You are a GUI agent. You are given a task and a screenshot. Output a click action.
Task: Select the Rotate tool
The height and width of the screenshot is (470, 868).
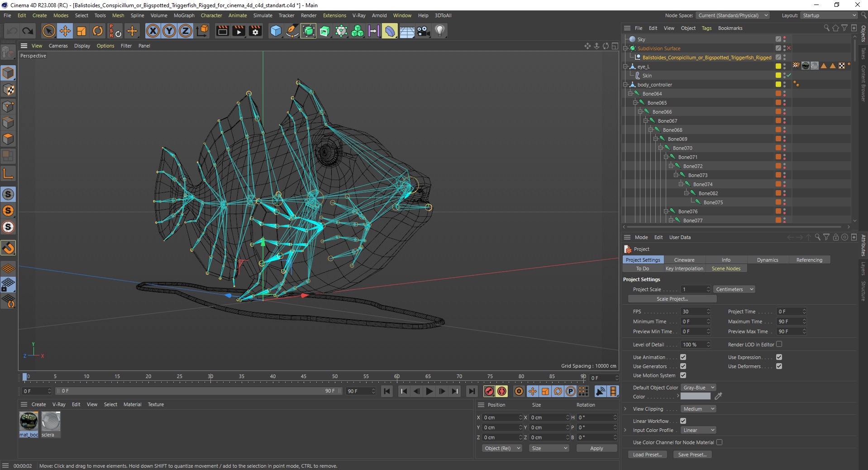[x=98, y=31]
